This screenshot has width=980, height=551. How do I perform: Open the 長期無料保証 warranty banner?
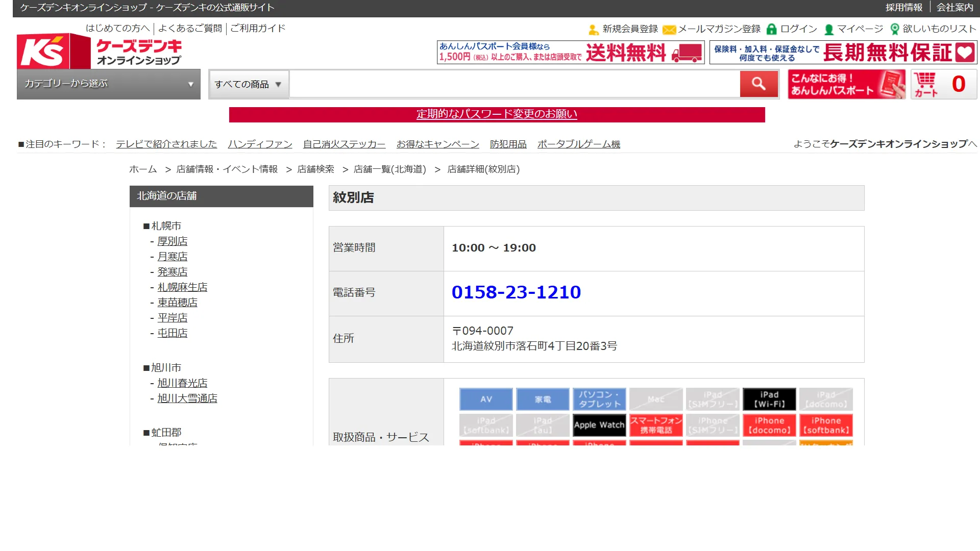843,52
